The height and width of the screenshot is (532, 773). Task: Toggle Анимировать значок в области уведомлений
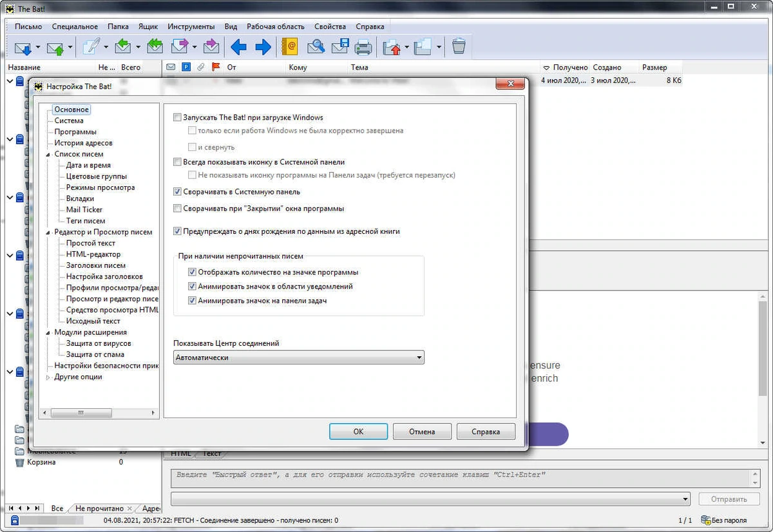coord(192,287)
